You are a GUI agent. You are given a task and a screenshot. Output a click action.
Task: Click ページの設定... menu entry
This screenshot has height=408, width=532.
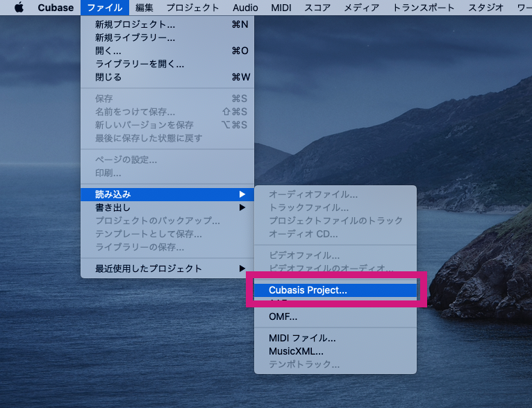coord(167,160)
